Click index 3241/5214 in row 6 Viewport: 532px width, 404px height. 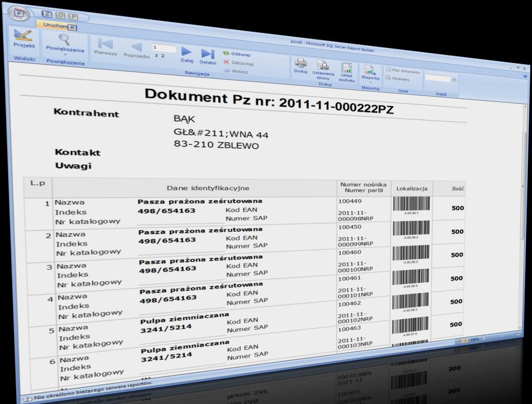pos(166,357)
